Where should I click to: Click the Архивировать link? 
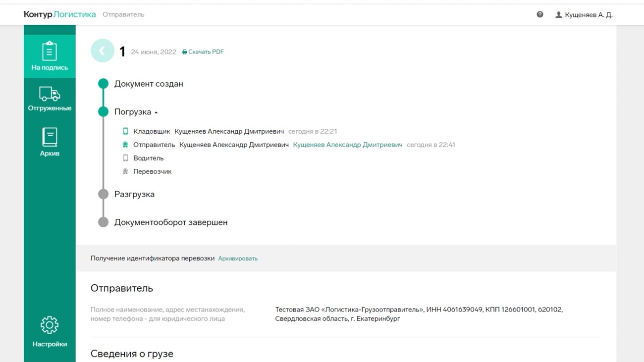(238, 259)
